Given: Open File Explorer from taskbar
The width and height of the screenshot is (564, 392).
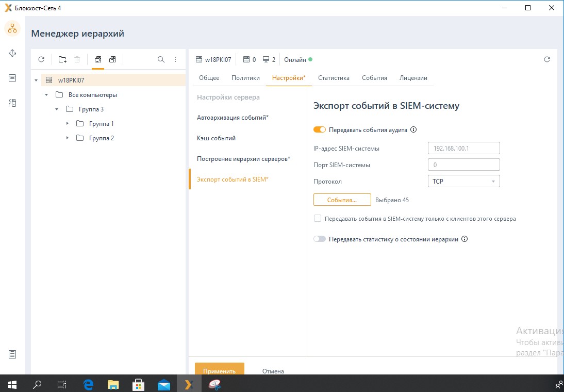Looking at the screenshot, I should (113, 385).
